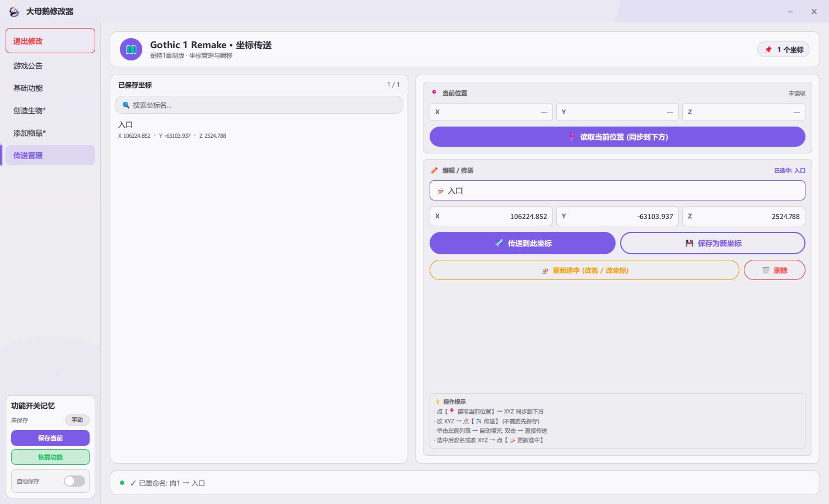This screenshot has height=504, width=829.
Task: Switch the 手动 mode pill
Action: tap(77, 420)
